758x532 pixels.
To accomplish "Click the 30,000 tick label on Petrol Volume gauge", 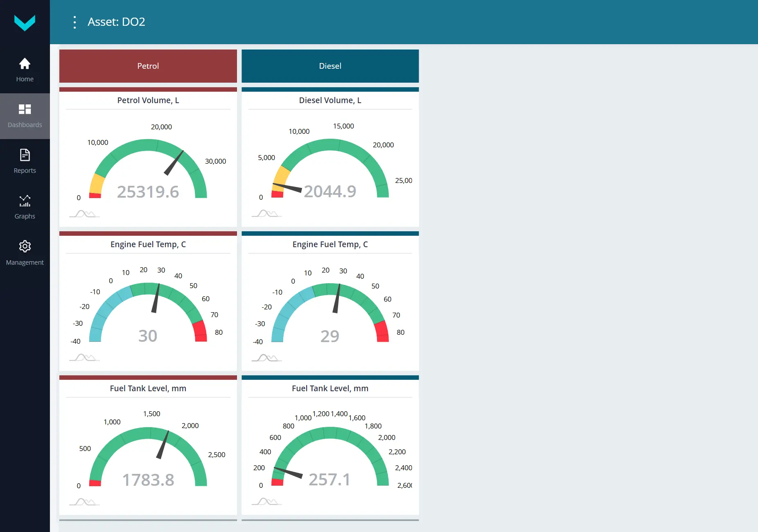I will (x=215, y=161).
